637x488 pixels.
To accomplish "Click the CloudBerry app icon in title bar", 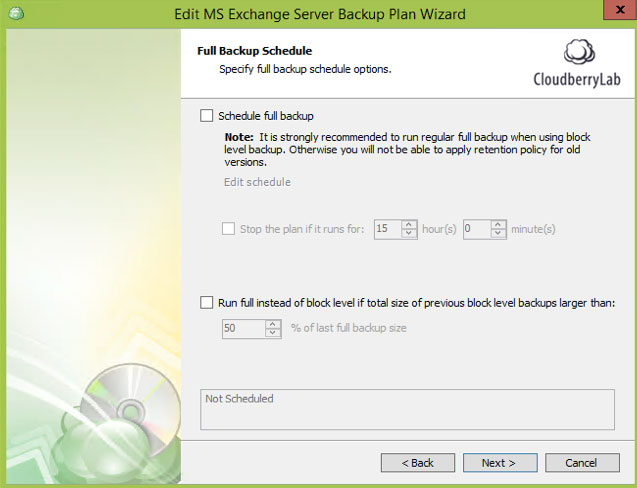I will coord(16,13).
